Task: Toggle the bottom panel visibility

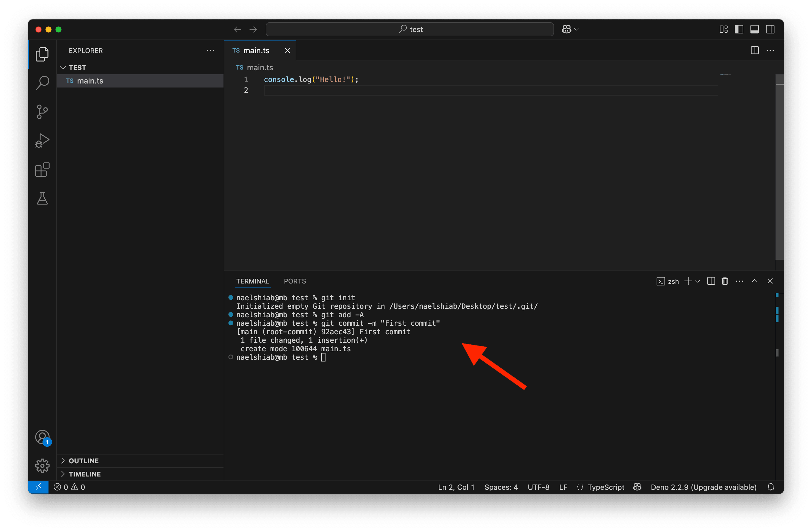Action: (755, 30)
